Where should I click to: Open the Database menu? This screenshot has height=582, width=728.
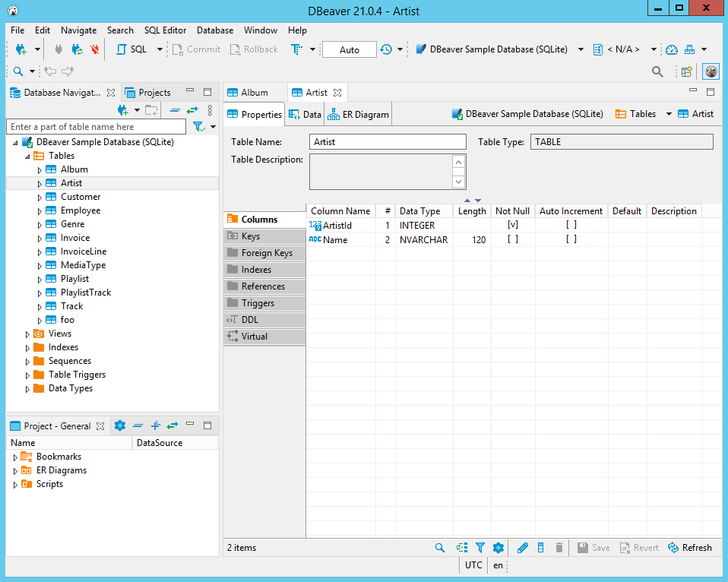pyautogui.click(x=215, y=30)
